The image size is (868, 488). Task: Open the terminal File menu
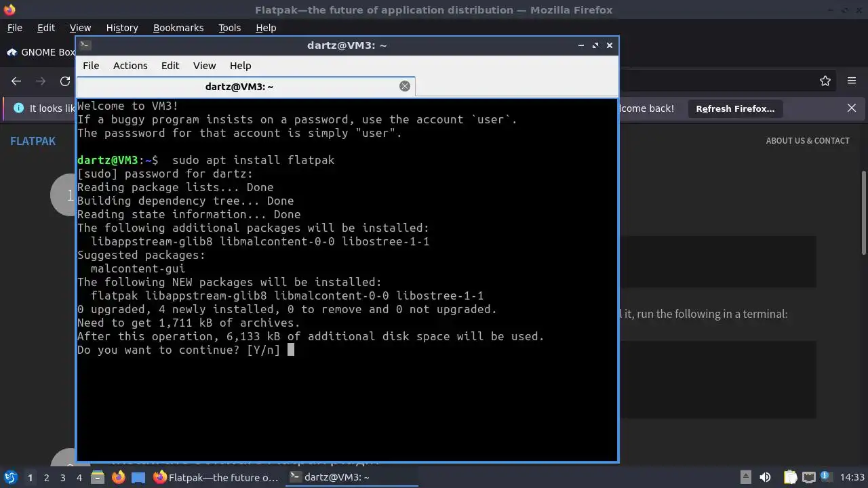tap(91, 66)
